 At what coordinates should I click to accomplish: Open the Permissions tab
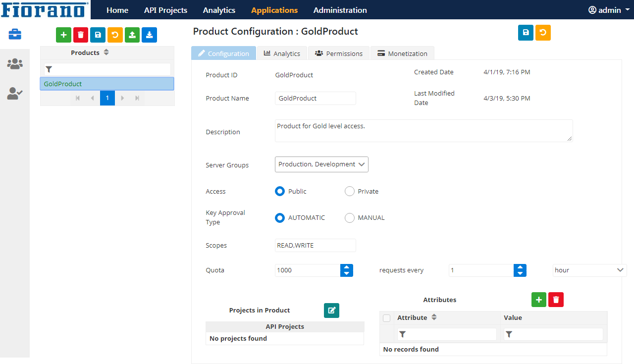(x=339, y=53)
